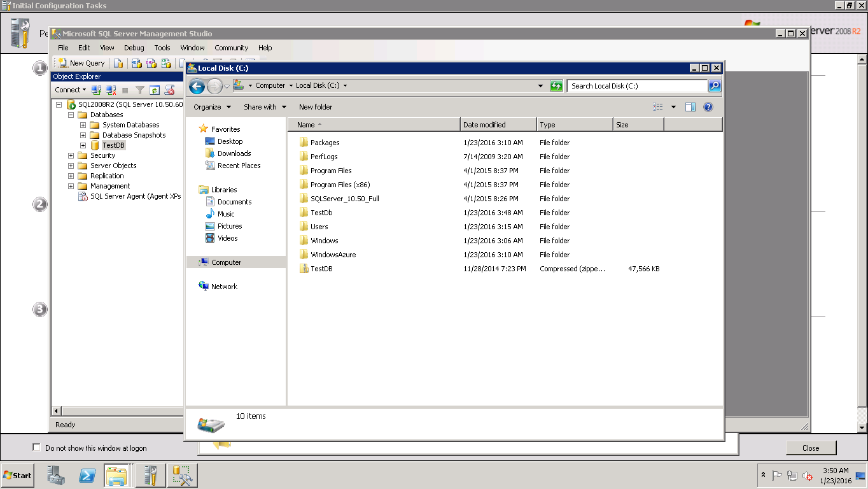Open View menu in SSMS
The image size is (868, 489).
[x=107, y=48]
